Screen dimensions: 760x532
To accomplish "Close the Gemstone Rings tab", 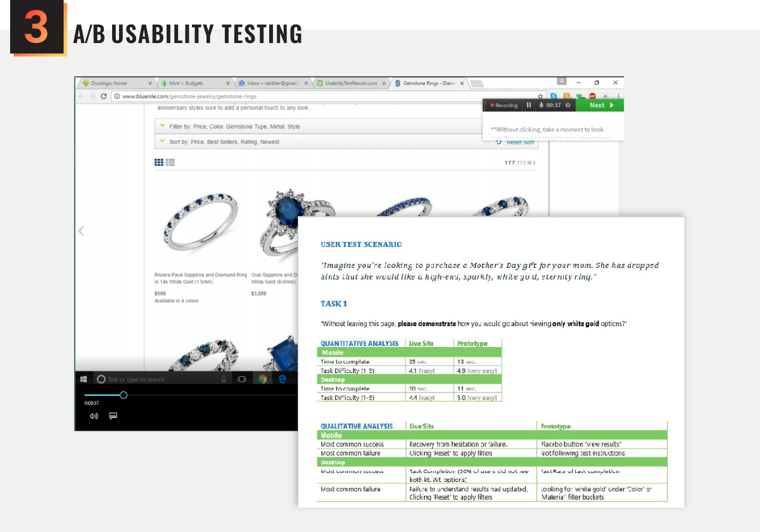I will click(x=462, y=83).
